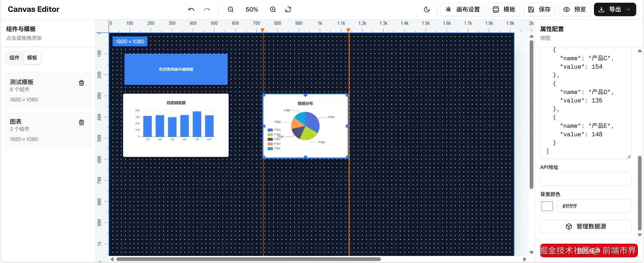
Task: Zoom out using the magnifier minus icon
Action: pyautogui.click(x=231, y=9)
